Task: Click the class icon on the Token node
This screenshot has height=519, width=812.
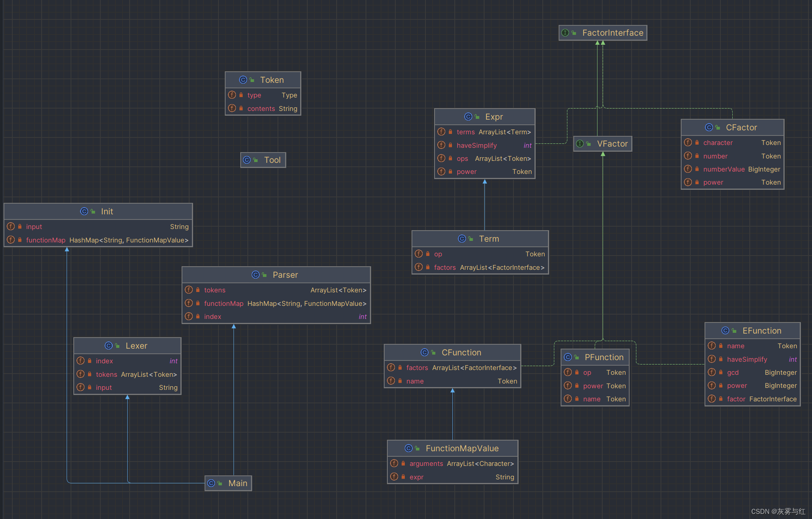Action: (243, 80)
